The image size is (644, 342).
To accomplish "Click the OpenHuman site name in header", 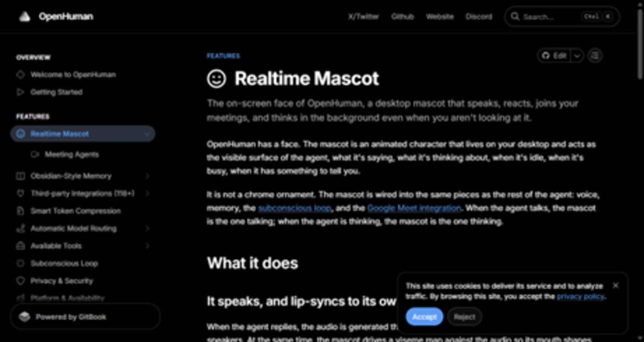I will click(66, 17).
